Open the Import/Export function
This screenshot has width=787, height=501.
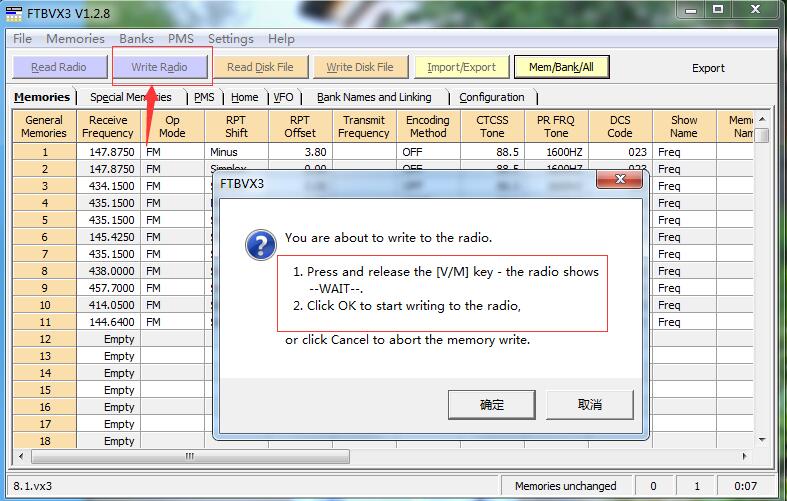click(x=461, y=67)
